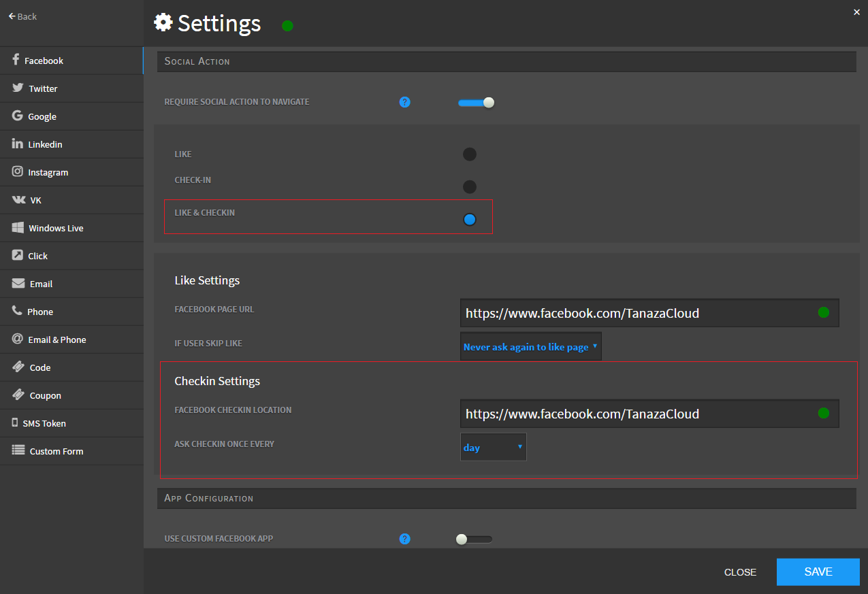Go back using the Back link

(x=22, y=16)
